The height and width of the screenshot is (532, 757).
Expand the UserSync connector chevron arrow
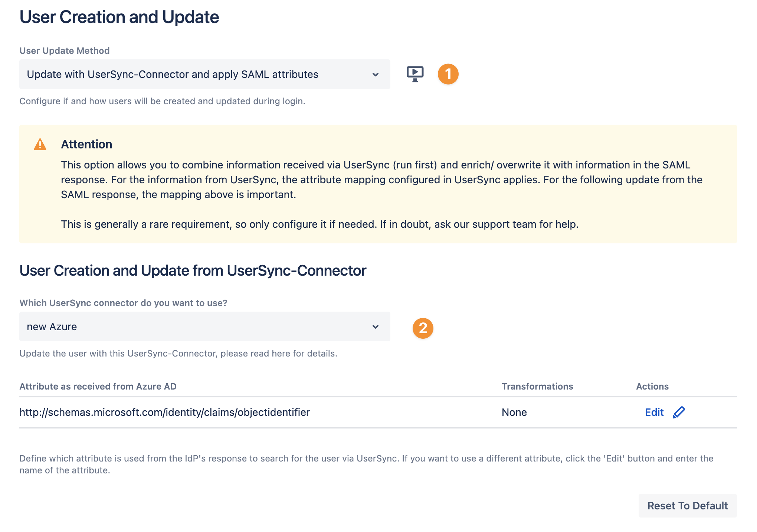pyautogui.click(x=376, y=327)
